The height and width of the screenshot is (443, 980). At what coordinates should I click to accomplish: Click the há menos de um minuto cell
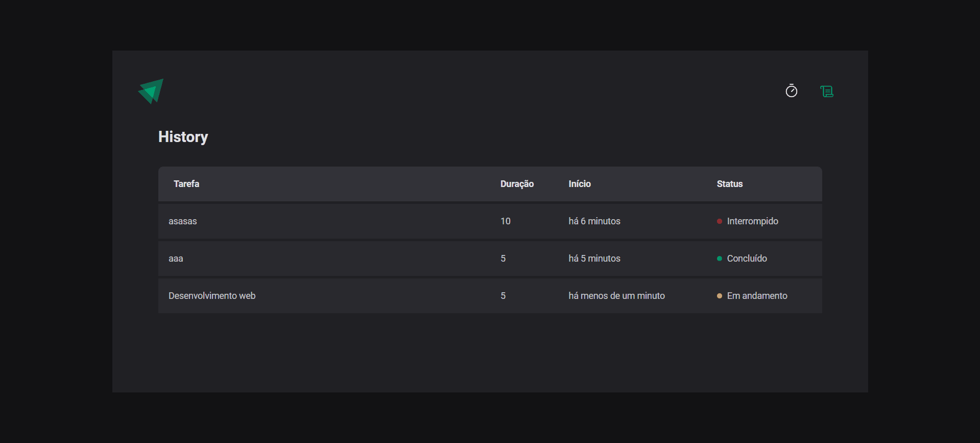[x=616, y=296]
